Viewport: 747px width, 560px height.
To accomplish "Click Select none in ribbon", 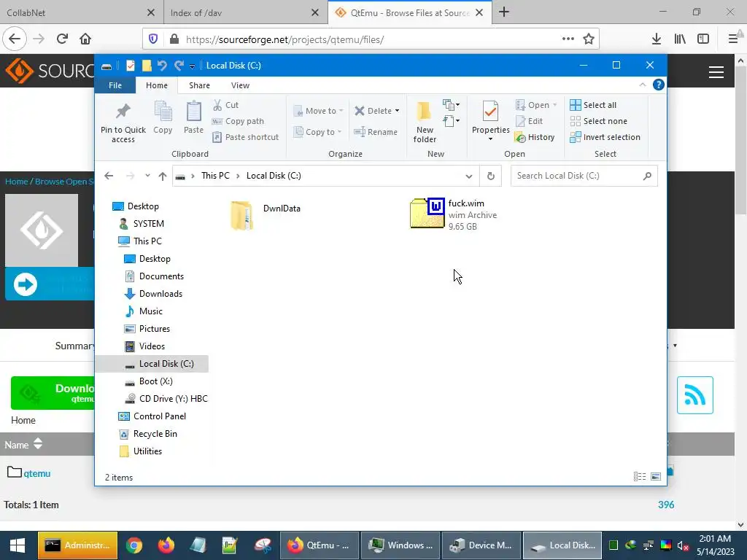I will [x=598, y=121].
